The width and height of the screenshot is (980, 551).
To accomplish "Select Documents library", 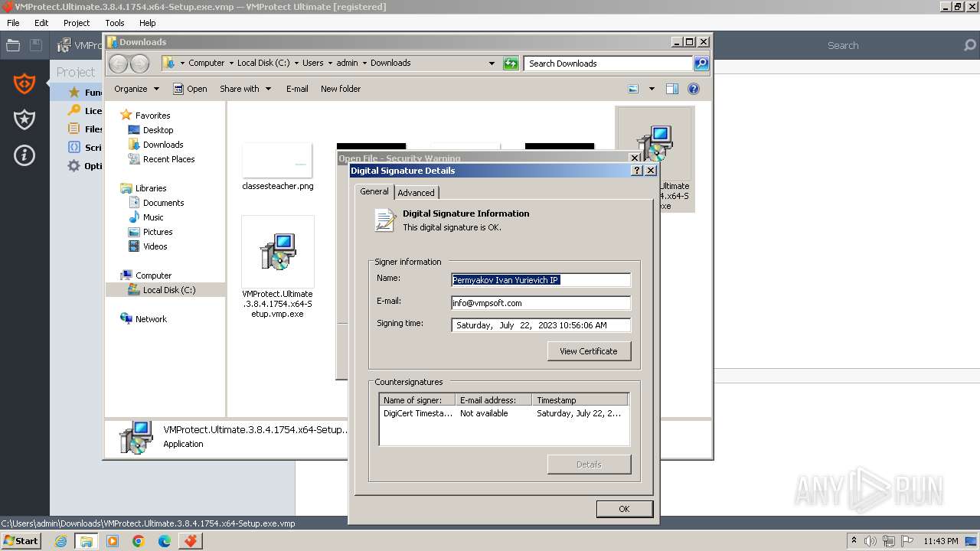I will coord(156,203).
